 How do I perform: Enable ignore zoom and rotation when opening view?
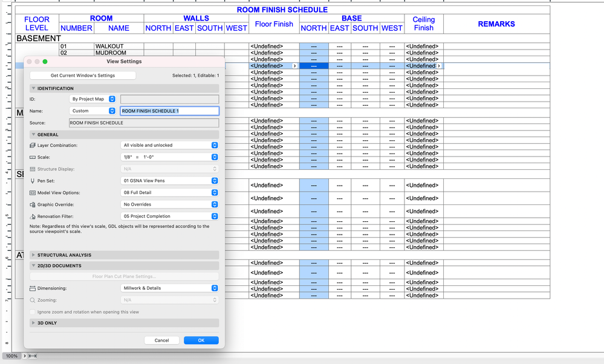coord(31,311)
